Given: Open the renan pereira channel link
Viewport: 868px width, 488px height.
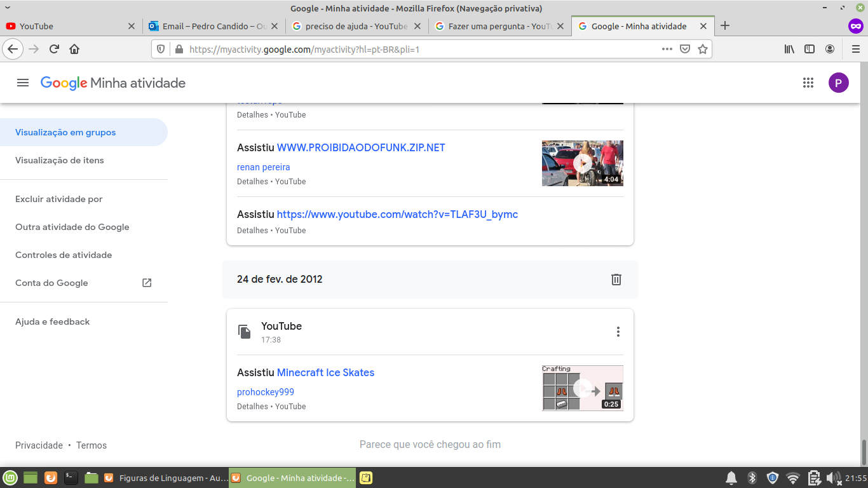Looking at the screenshot, I should (x=263, y=167).
